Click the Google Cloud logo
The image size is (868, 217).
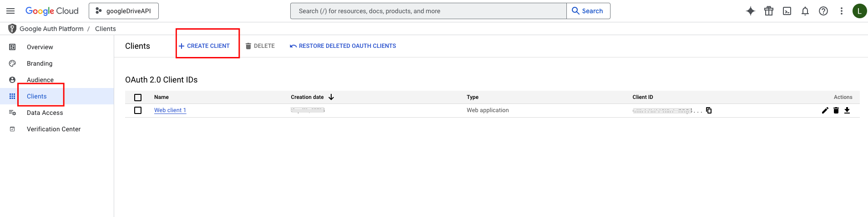tap(52, 11)
